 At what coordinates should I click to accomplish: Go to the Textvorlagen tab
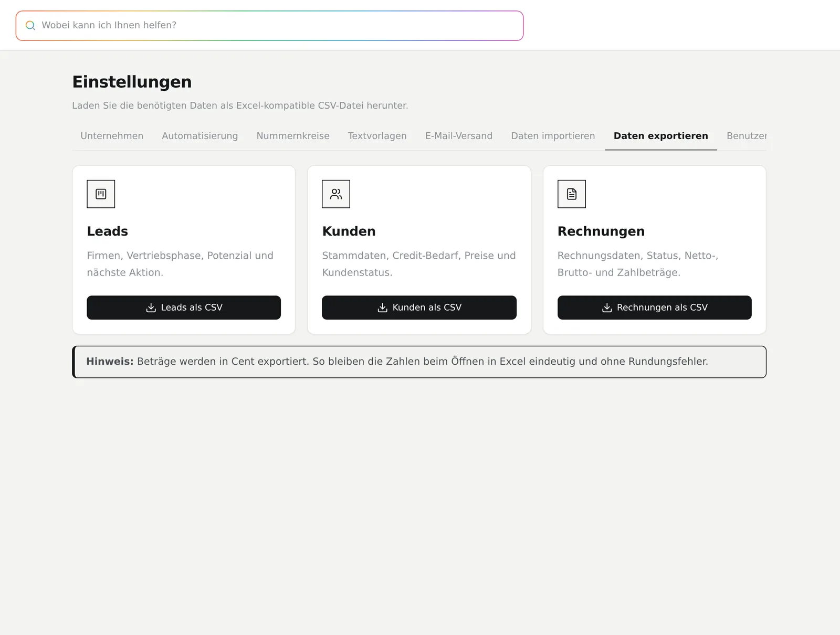pos(377,136)
